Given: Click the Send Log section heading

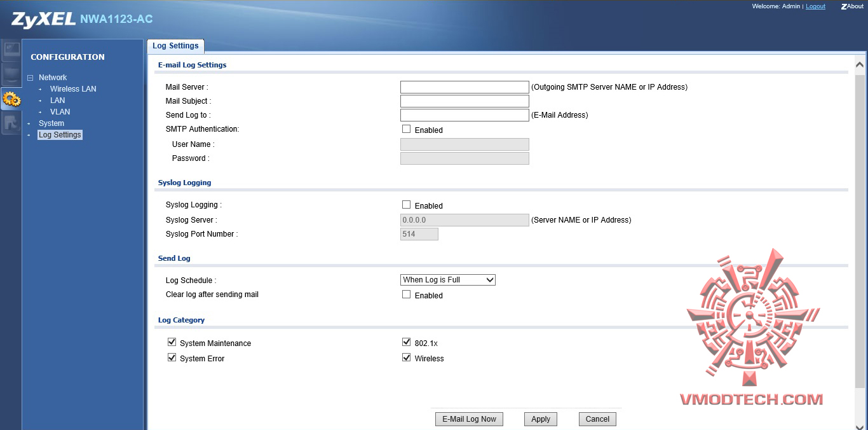Looking at the screenshot, I should point(174,258).
